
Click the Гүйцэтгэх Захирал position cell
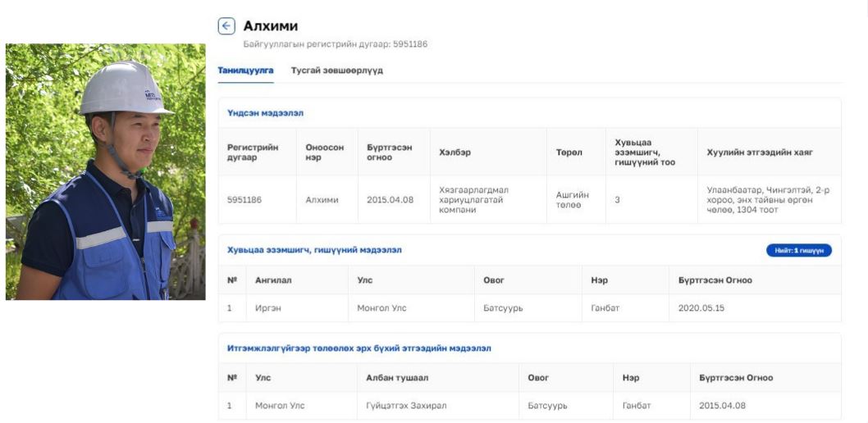406,406
